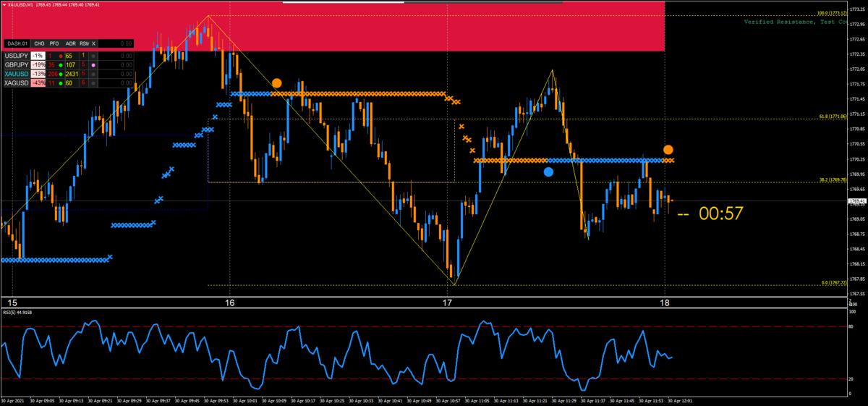The height and width of the screenshot is (406, 868).
Task: Click the green status dot in XAGUSD row
Action: pyautogui.click(x=61, y=83)
